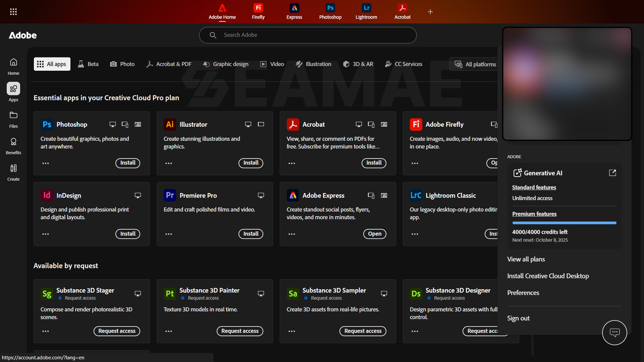Viewport: 644px width, 362px height.
Task: Open more options for Adobe Firefly card
Action: (x=415, y=163)
